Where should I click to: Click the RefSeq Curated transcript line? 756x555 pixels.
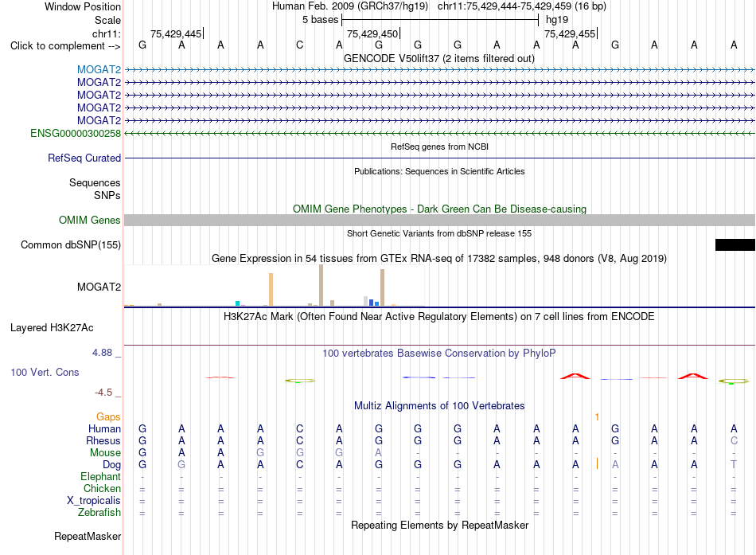click(439, 158)
